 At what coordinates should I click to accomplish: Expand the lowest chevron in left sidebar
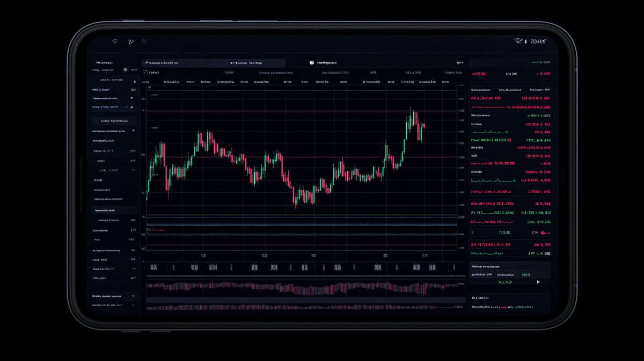click(x=133, y=305)
